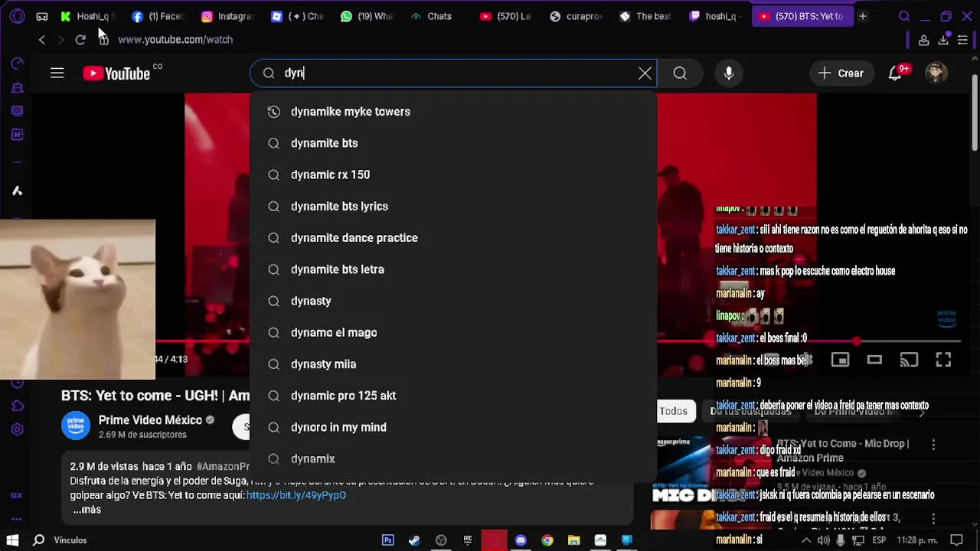Show hidden system tray icons
The image size is (980, 551).
[x=806, y=540]
